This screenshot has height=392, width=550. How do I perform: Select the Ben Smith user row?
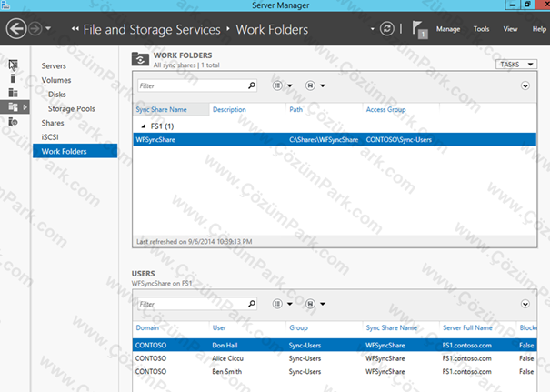tap(335, 372)
